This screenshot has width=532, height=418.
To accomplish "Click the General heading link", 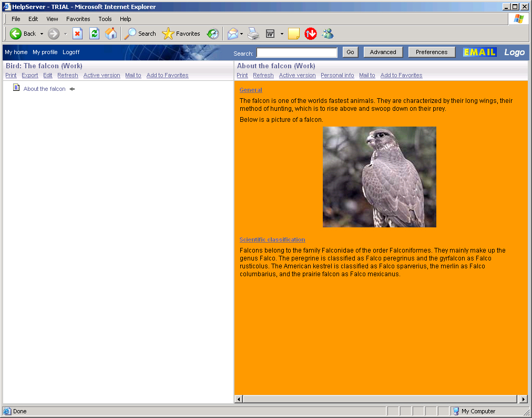I will click(x=251, y=90).
